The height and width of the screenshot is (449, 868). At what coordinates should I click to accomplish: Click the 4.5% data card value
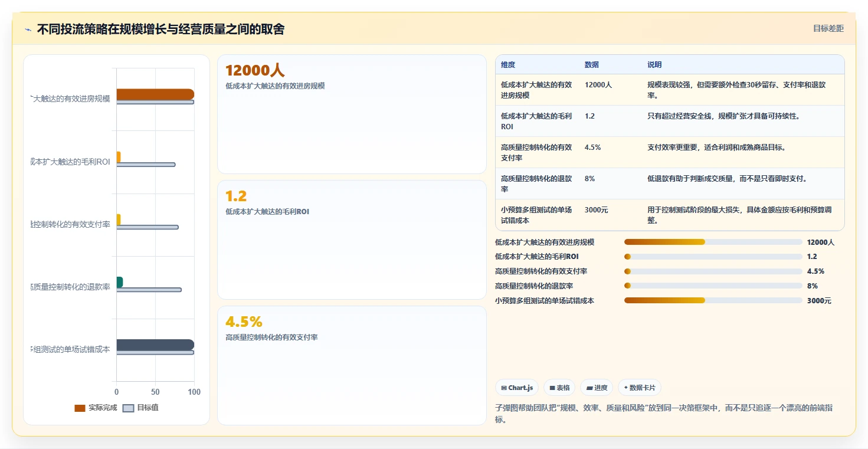point(244,322)
